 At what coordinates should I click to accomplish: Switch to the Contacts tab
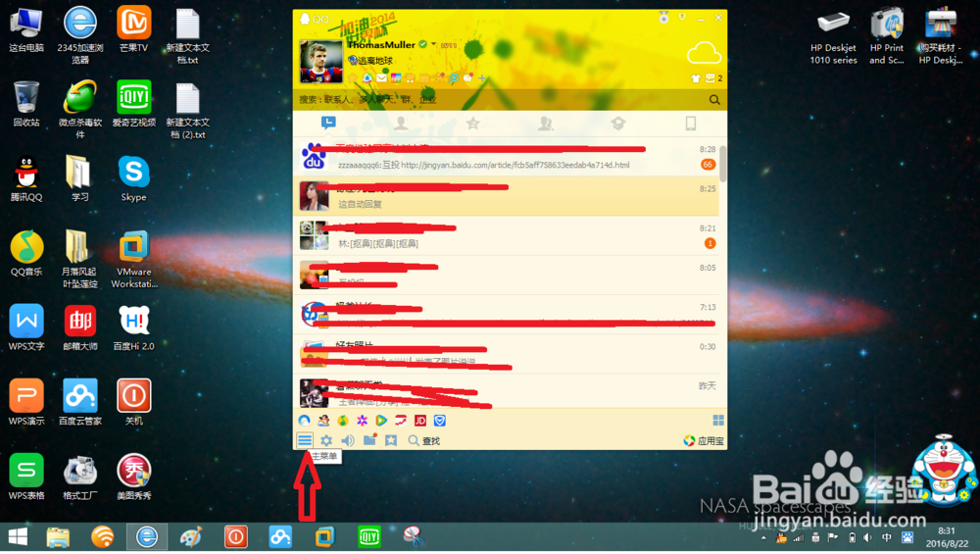[401, 124]
